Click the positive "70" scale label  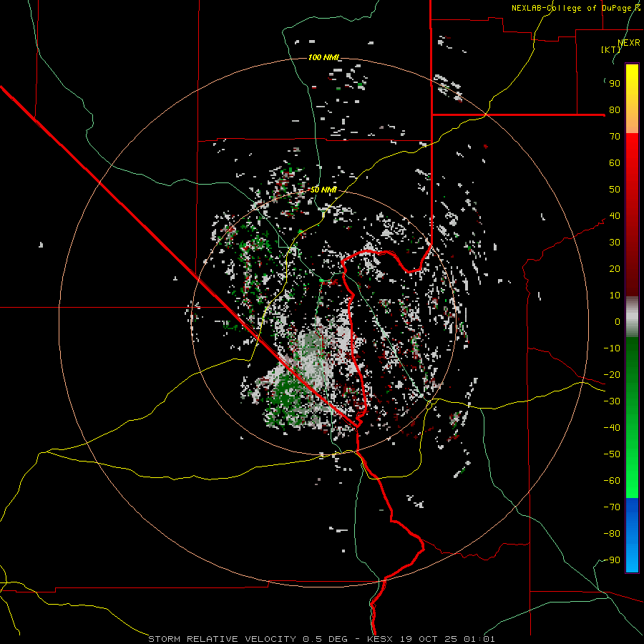(x=615, y=137)
